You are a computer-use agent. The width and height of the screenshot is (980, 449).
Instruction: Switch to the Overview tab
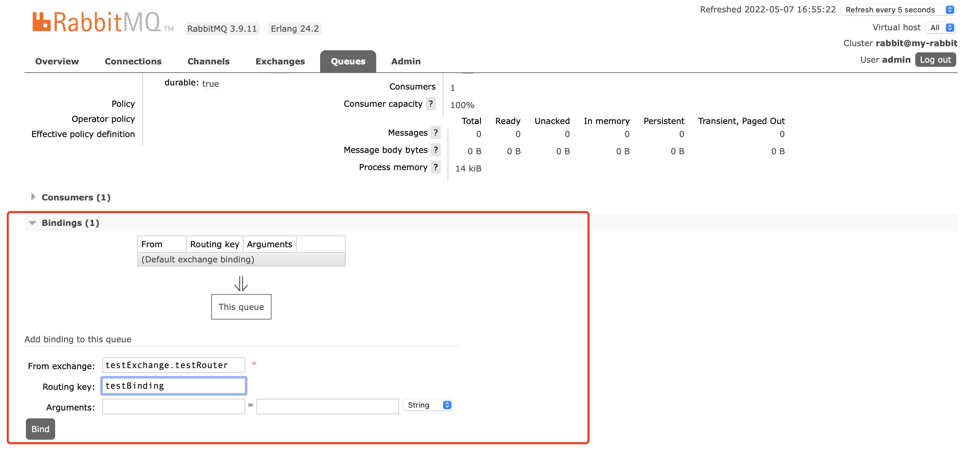(57, 61)
